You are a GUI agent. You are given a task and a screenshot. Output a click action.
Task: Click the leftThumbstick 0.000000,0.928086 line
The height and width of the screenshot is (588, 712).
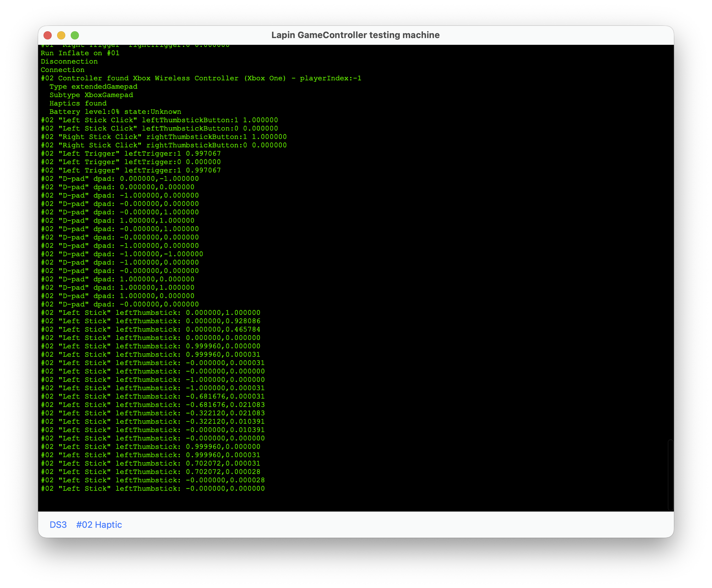click(x=150, y=321)
